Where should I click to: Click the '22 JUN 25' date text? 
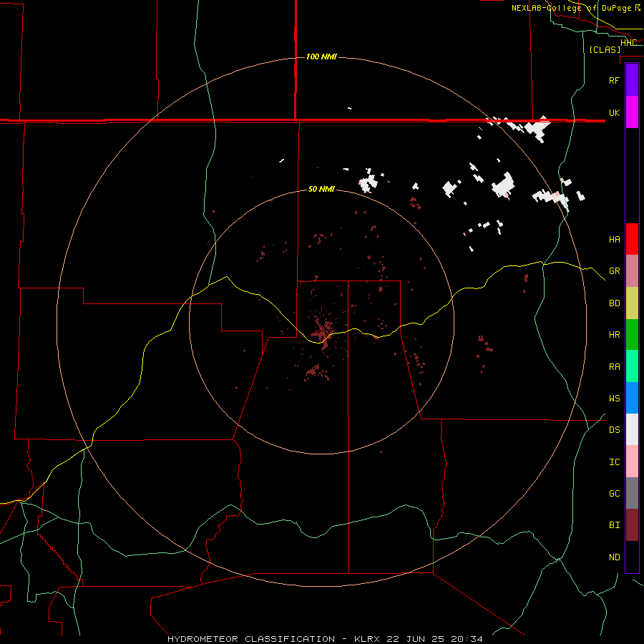tap(416, 639)
